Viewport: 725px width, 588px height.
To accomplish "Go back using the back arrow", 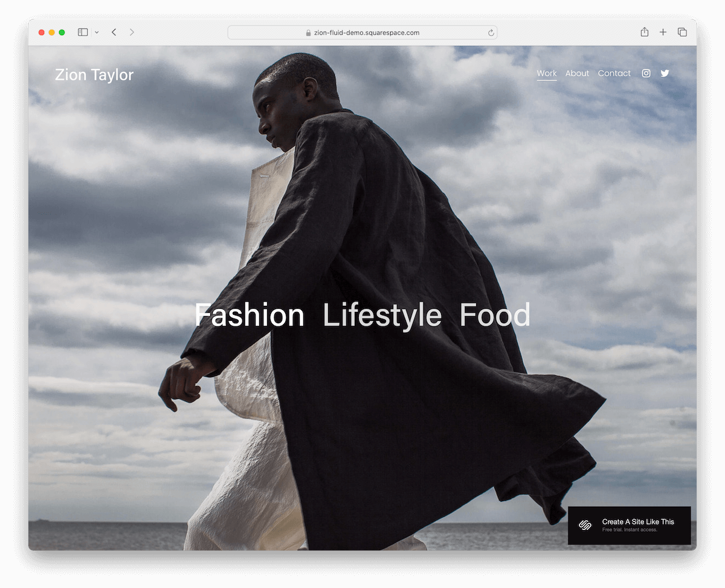I will click(114, 32).
